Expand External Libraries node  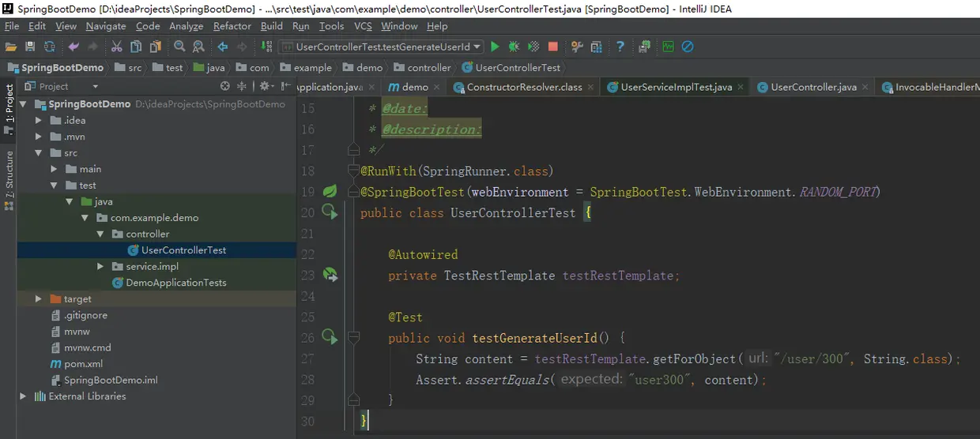tap(23, 396)
